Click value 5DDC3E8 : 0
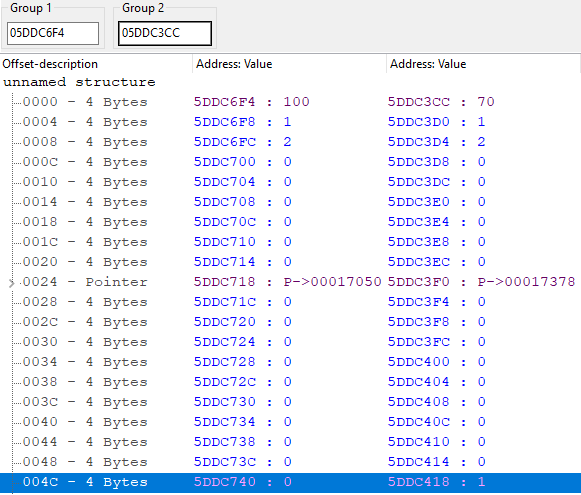 (436, 242)
